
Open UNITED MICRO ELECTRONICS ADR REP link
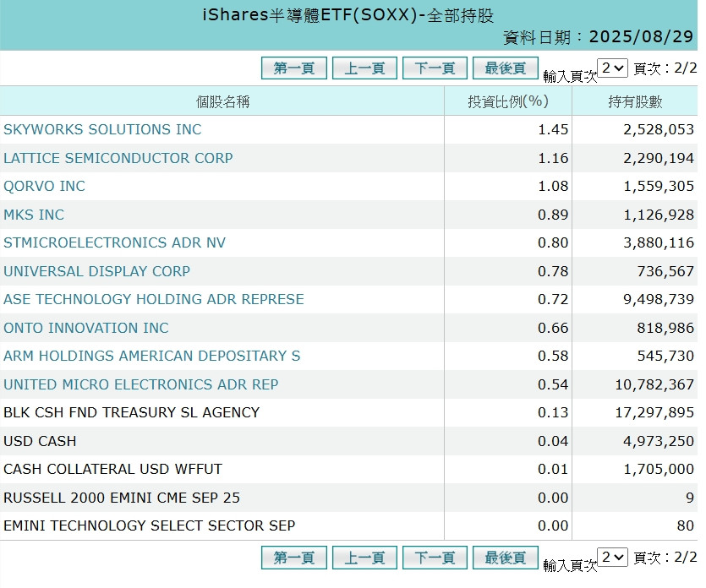click(x=141, y=384)
